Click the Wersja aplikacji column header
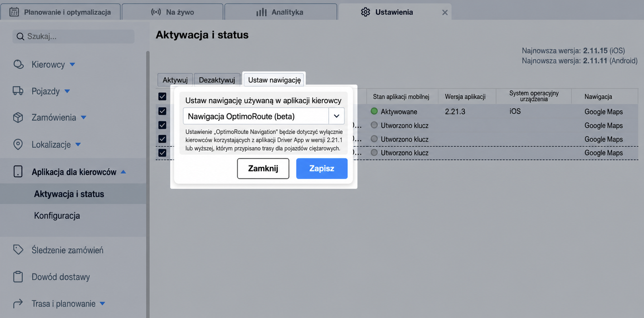Image resolution: width=644 pixels, height=318 pixels. tap(465, 97)
